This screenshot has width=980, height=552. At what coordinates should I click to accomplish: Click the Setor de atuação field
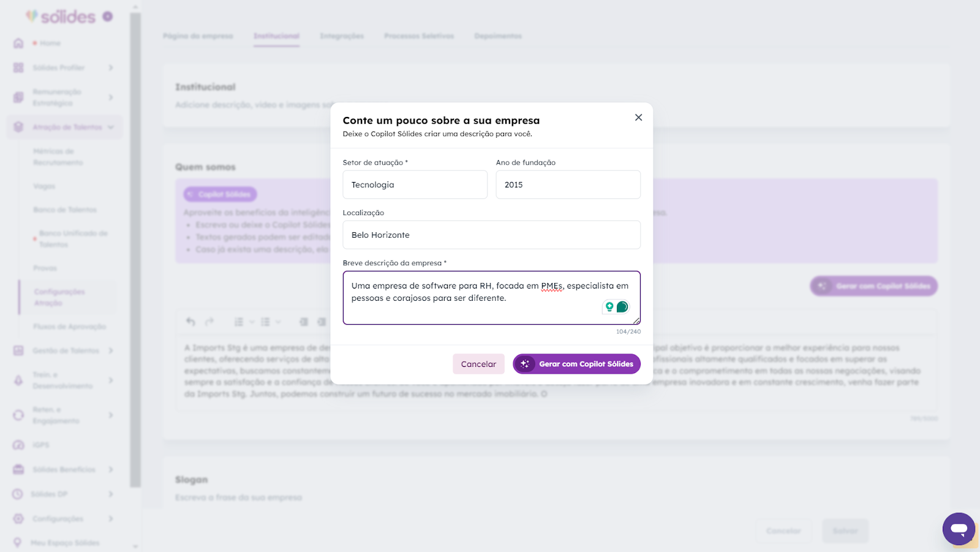tap(415, 184)
